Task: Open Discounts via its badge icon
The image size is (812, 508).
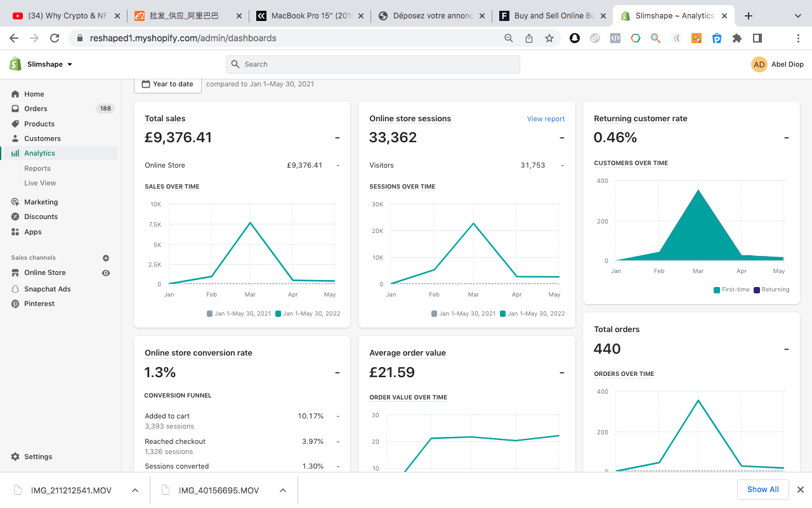Action: pyautogui.click(x=15, y=217)
